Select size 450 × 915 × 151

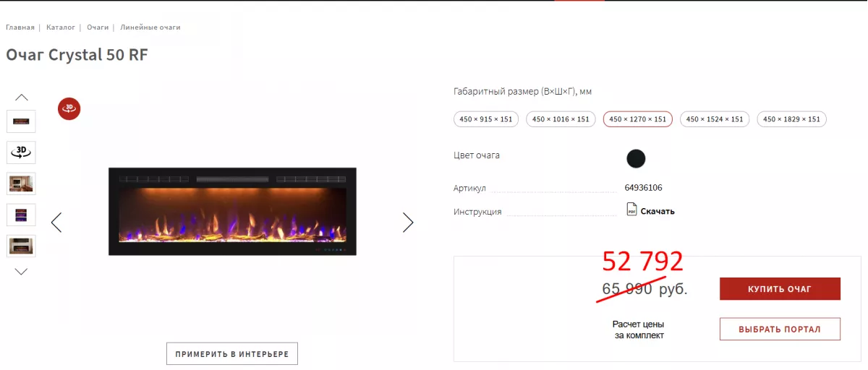coord(486,119)
